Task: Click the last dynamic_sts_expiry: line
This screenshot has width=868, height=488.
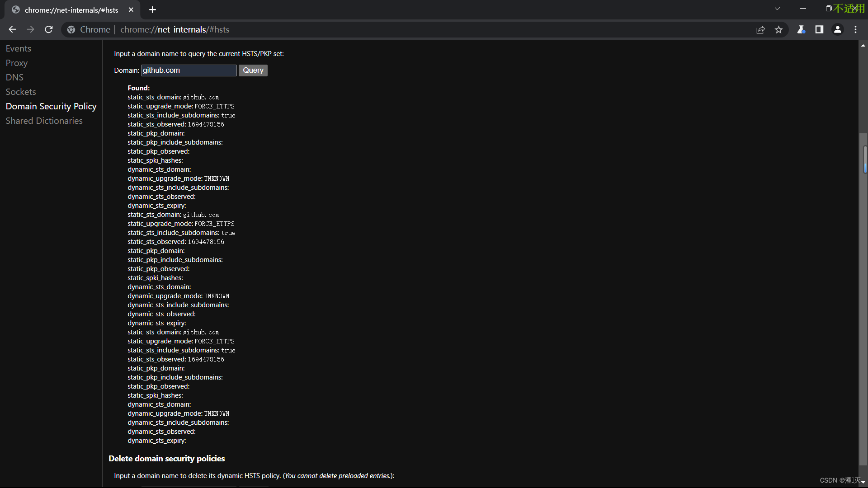Action: pos(157,441)
